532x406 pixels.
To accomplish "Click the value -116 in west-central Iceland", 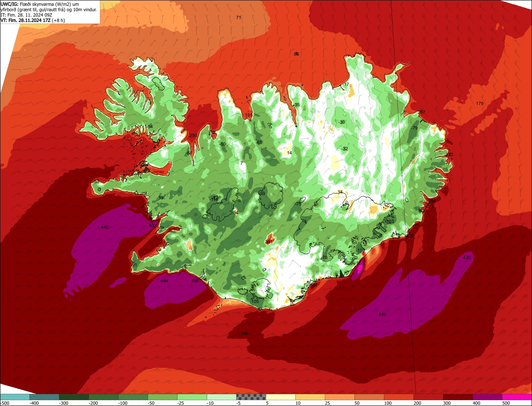I will click(x=214, y=199).
